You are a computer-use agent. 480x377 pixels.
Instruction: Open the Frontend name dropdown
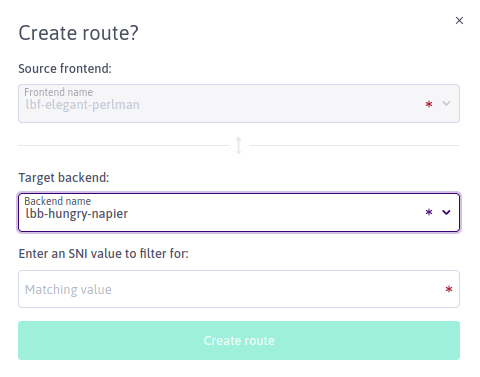pos(239,103)
